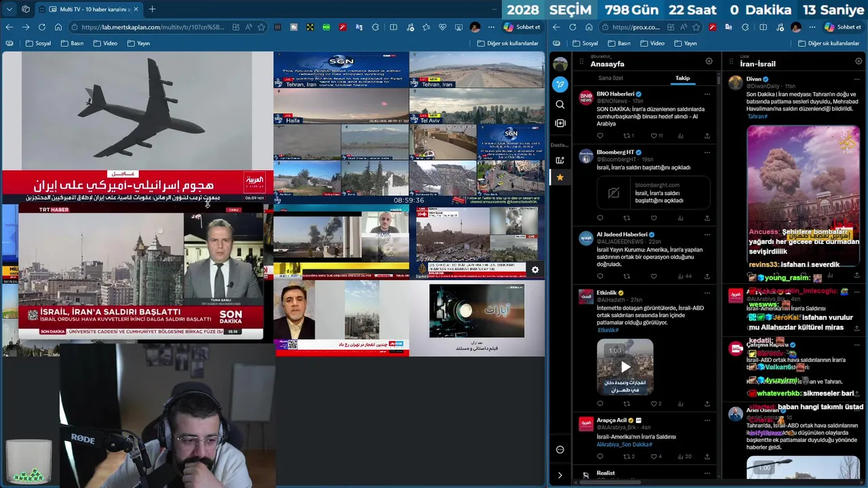Screen dimensions: 868x488
Task: Click Sohbet et button in left browser
Action: (522, 27)
